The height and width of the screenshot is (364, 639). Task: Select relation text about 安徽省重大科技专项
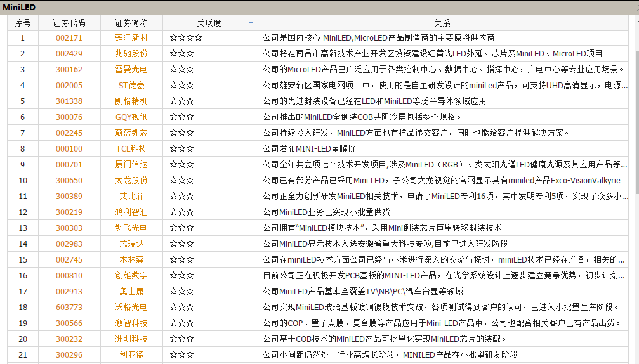[x=386, y=244]
